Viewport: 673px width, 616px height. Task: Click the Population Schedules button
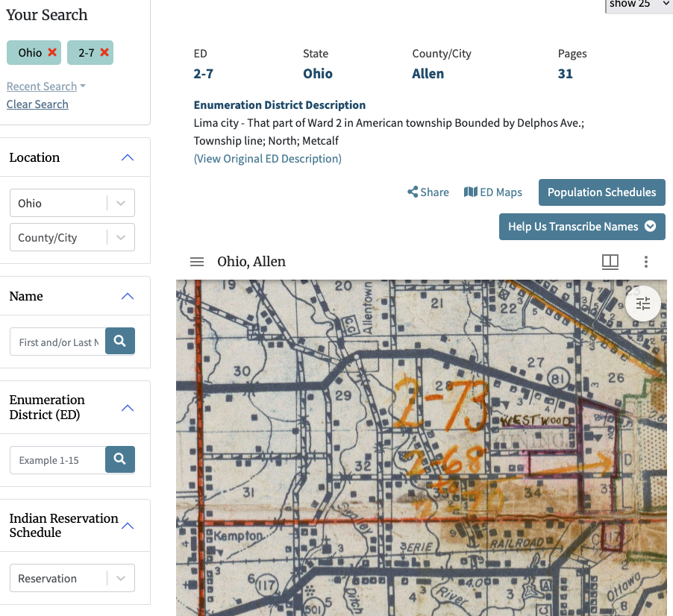[x=601, y=192]
